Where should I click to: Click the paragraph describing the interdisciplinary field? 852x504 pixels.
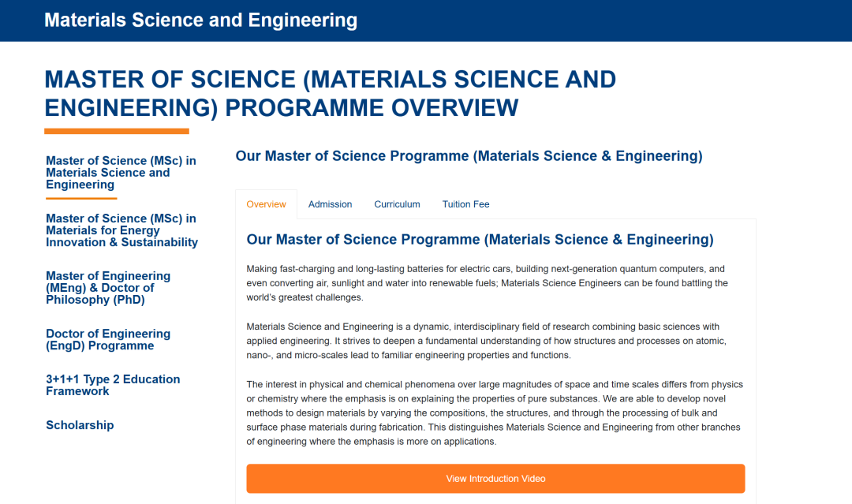point(487,341)
